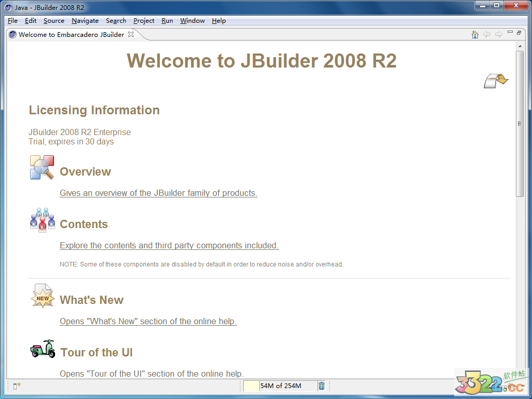Image resolution: width=532 pixels, height=399 pixels.
Task: Click the Welcome to JBuilder 2008 R2 title
Action: (262, 61)
